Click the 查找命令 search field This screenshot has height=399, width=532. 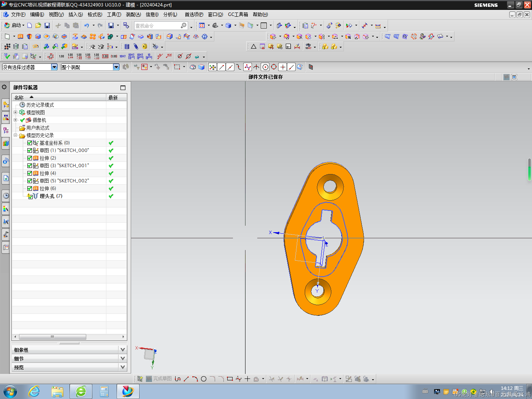click(157, 25)
